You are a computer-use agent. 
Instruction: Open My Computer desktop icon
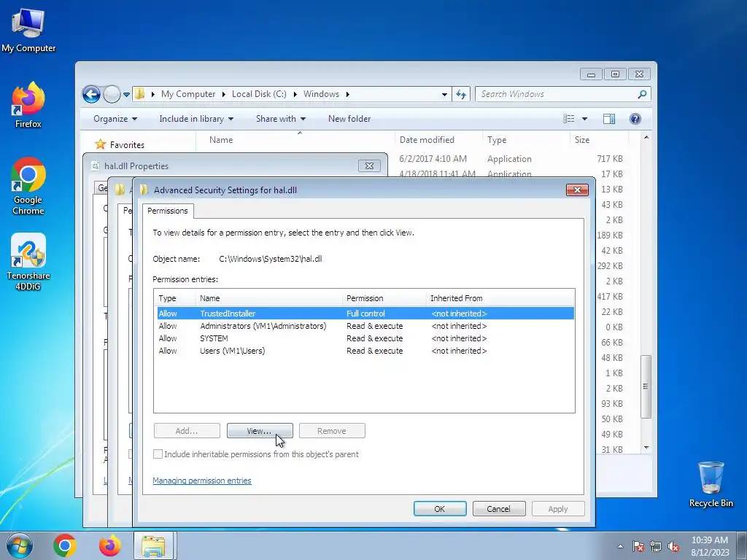(x=28, y=29)
